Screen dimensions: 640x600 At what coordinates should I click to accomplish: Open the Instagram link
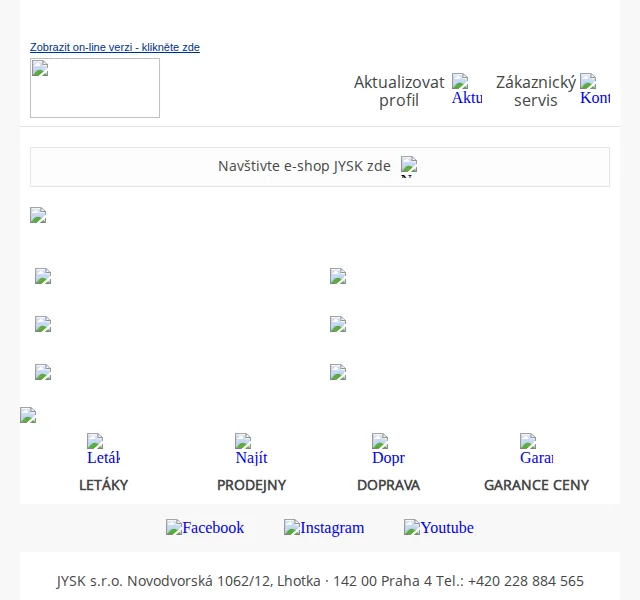[x=324, y=527]
